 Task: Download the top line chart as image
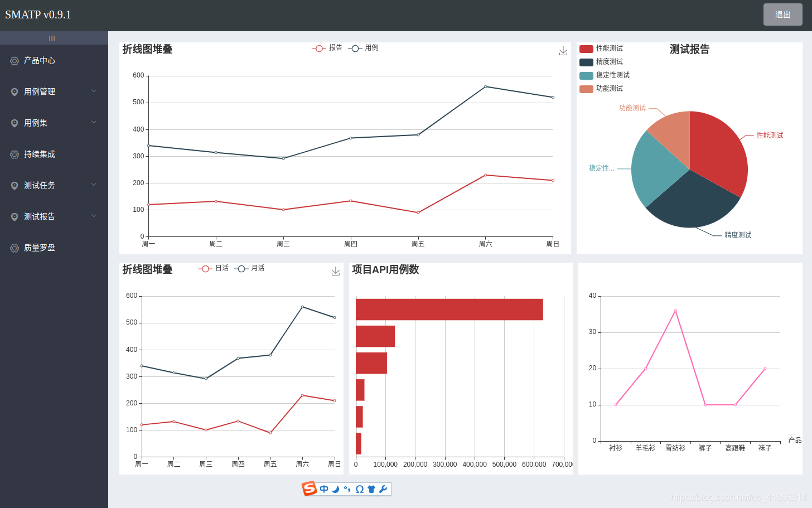coord(563,51)
